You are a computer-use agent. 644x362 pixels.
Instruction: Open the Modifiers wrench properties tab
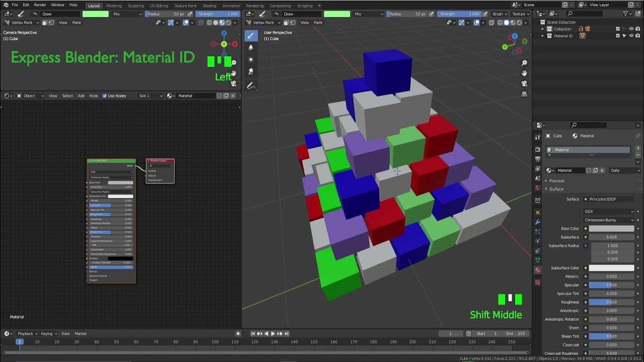(x=537, y=222)
